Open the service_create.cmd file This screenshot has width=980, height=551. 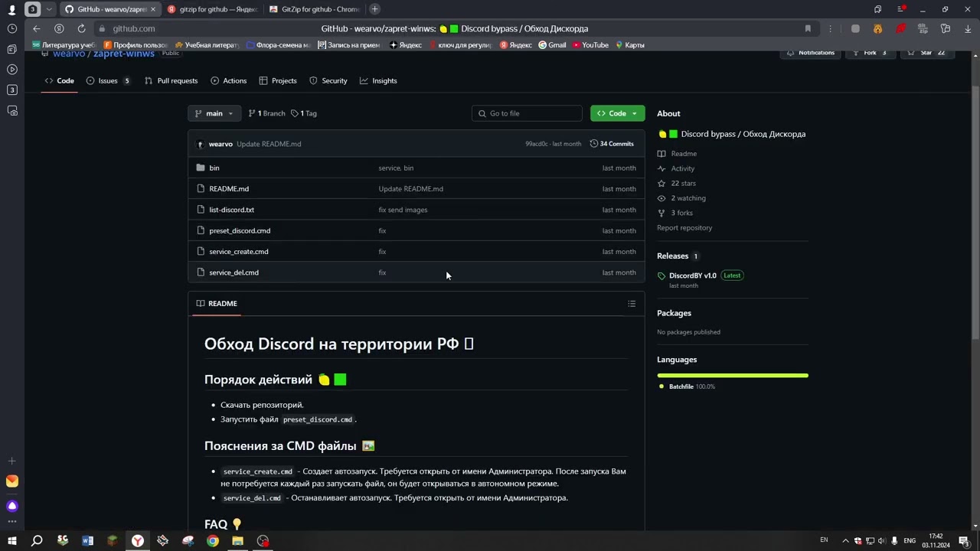[239, 251]
